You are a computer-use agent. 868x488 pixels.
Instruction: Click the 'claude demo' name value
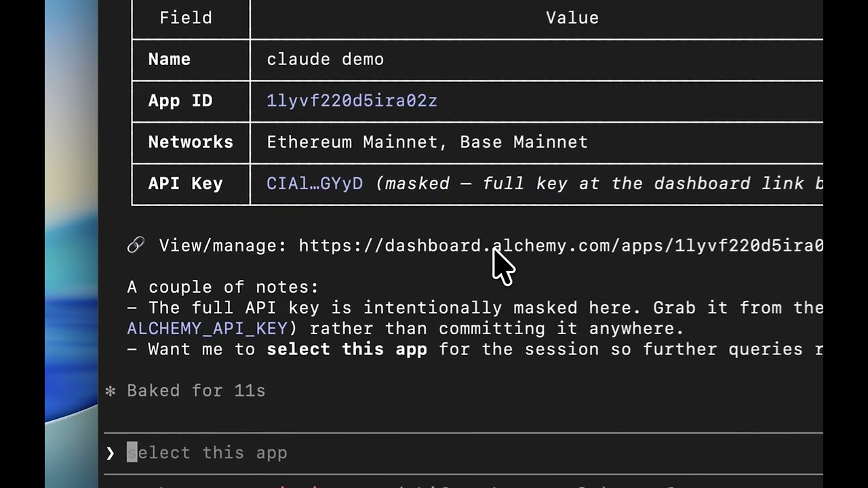coord(325,60)
